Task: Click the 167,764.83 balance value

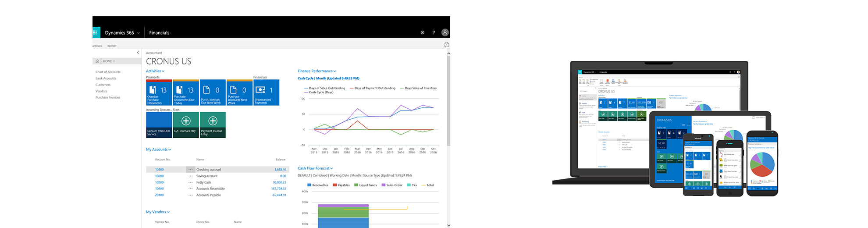Action: (278, 189)
